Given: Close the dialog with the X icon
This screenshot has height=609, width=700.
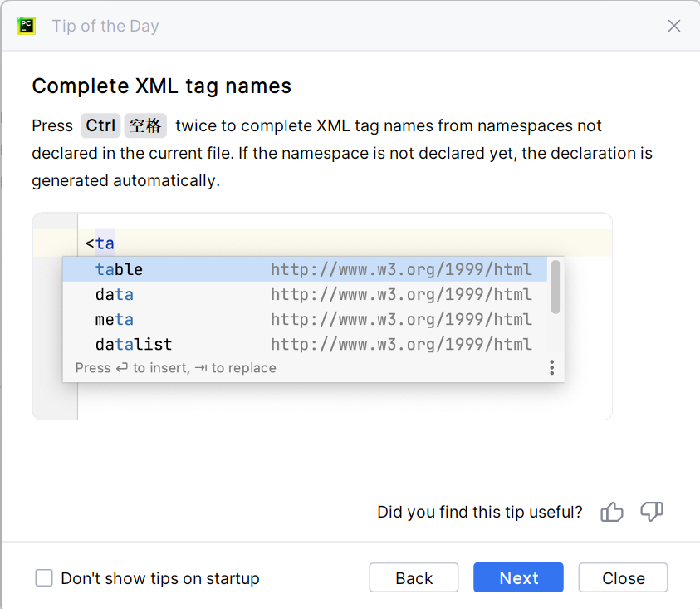Looking at the screenshot, I should (x=674, y=26).
